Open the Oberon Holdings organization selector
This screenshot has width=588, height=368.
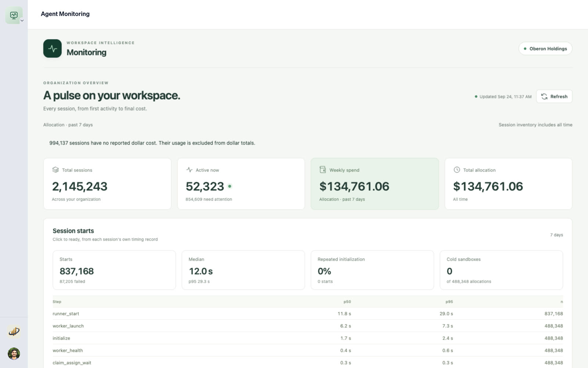click(x=545, y=49)
